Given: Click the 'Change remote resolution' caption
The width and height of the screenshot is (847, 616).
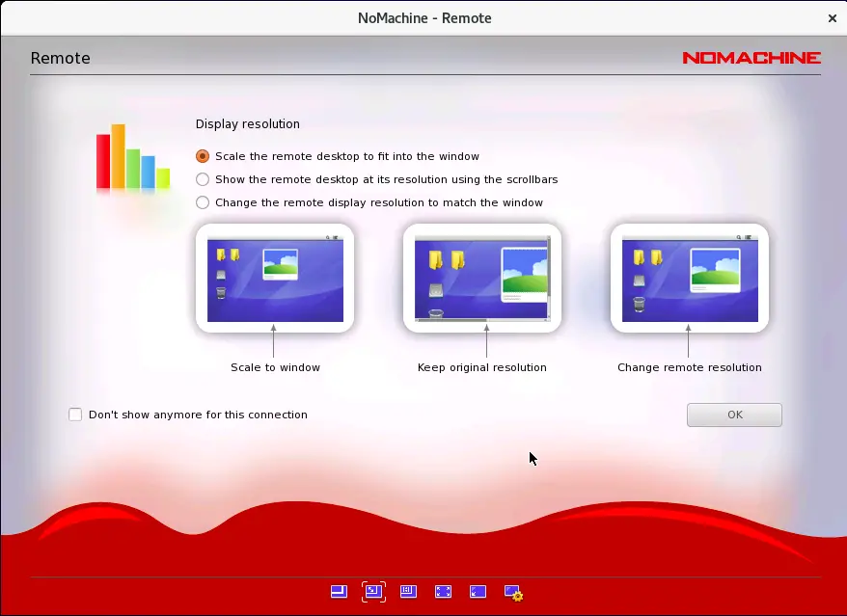Looking at the screenshot, I should 690,367.
